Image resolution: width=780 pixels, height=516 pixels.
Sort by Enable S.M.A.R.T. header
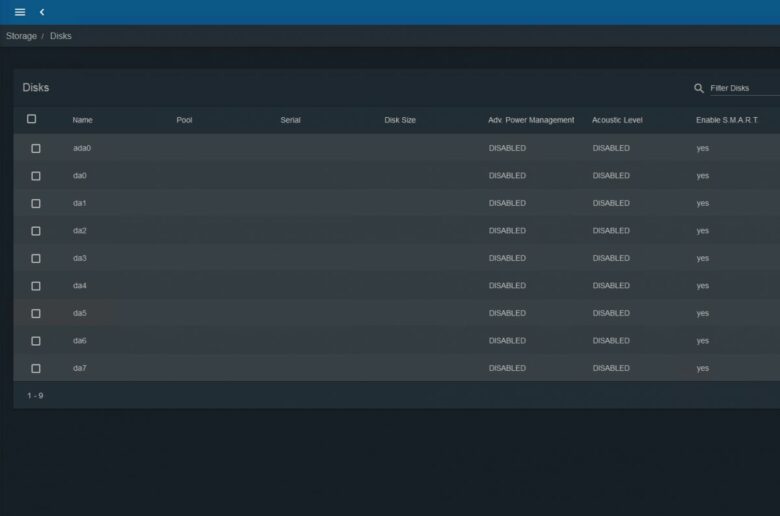tap(727, 120)
